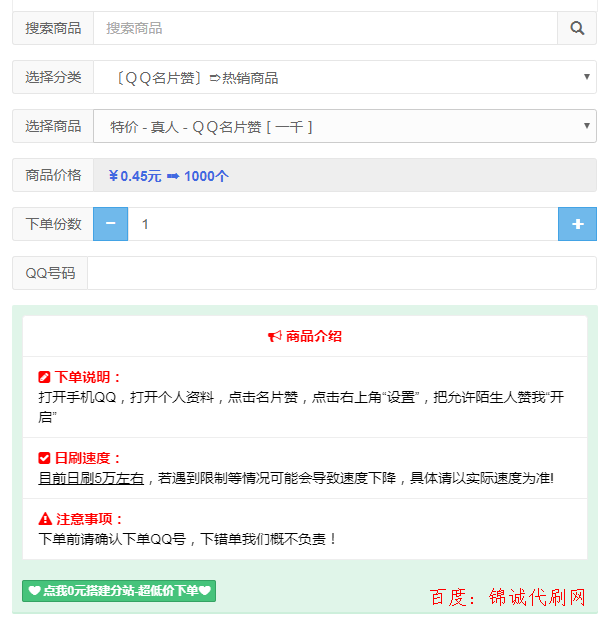Viewport: 608px width, 625px height.
Task: Increase order quantity with plus button
Action: pyautogui.click(x=577, y=224)
